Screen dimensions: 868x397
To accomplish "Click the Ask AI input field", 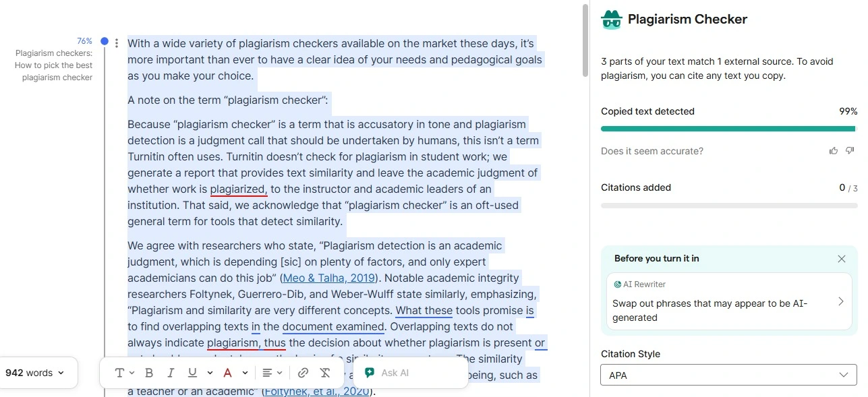I will [411, 373].
